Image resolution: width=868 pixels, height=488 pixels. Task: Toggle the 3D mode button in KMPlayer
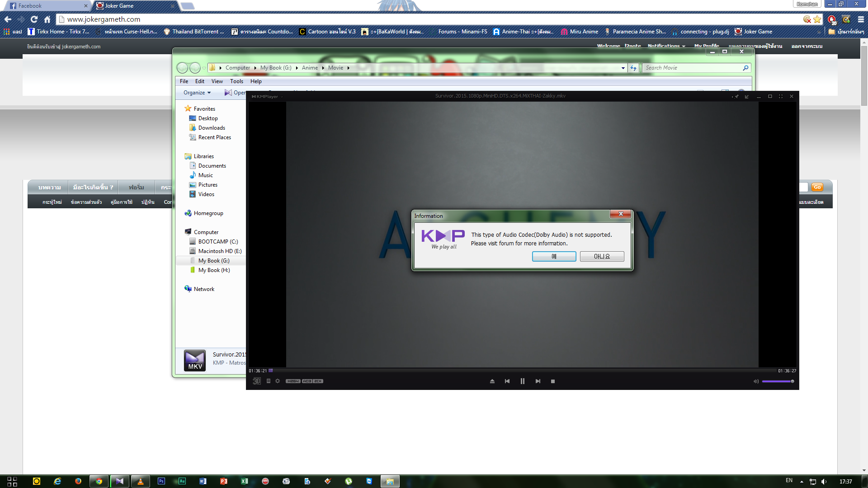click(257, 381)
